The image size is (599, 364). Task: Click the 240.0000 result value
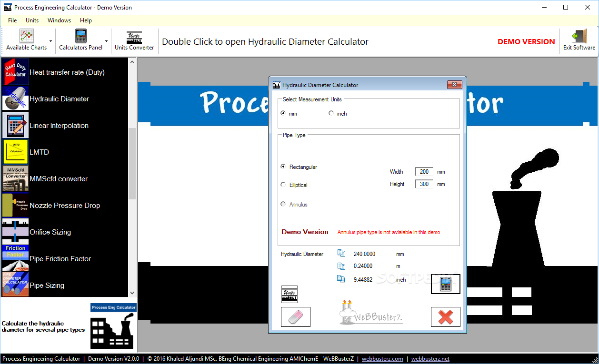click(364, 254)
